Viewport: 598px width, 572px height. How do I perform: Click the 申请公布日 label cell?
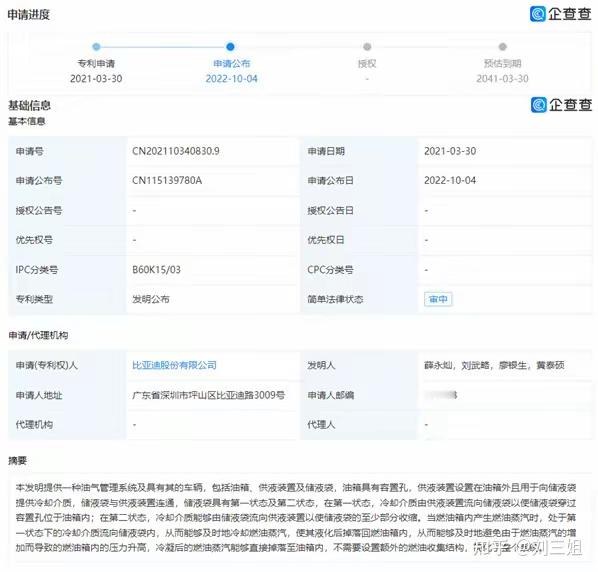(x=359, y=180)
